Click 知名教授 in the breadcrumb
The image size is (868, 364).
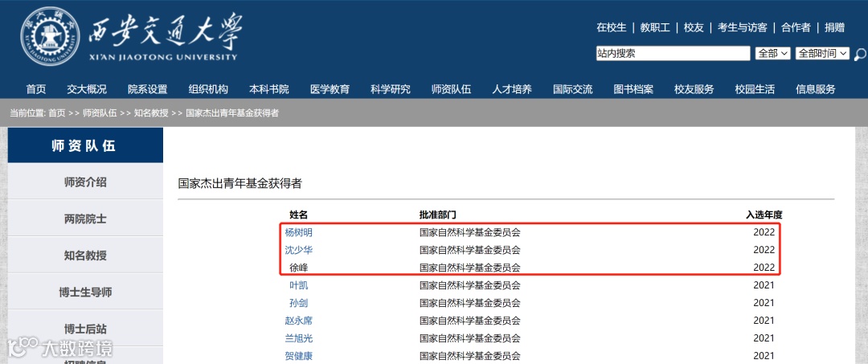tap(151, 112)
